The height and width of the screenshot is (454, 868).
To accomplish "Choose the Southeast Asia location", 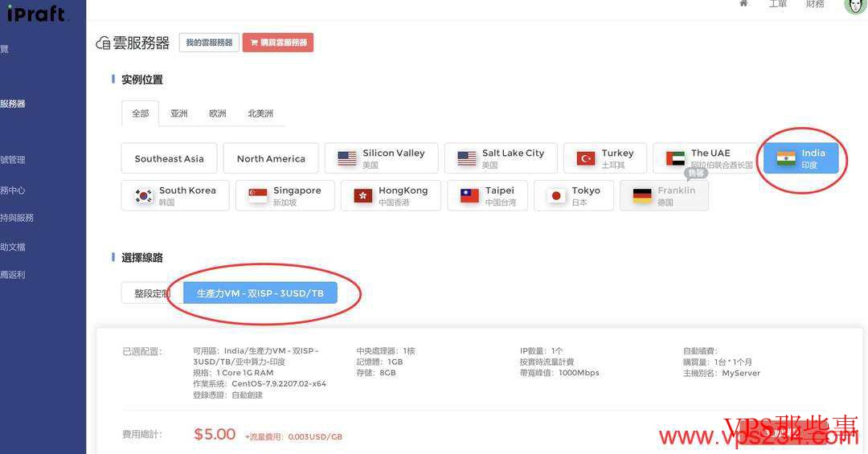I will (170, 158).
